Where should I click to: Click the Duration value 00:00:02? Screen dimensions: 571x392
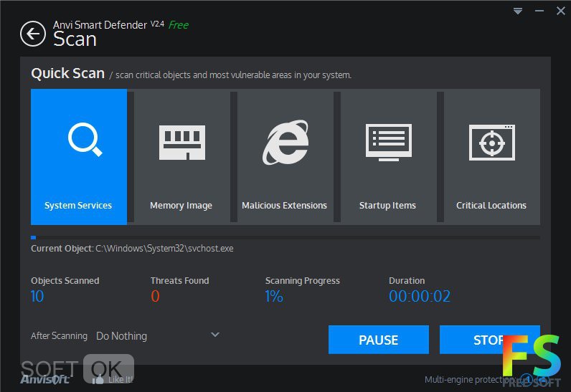point(420,297)
